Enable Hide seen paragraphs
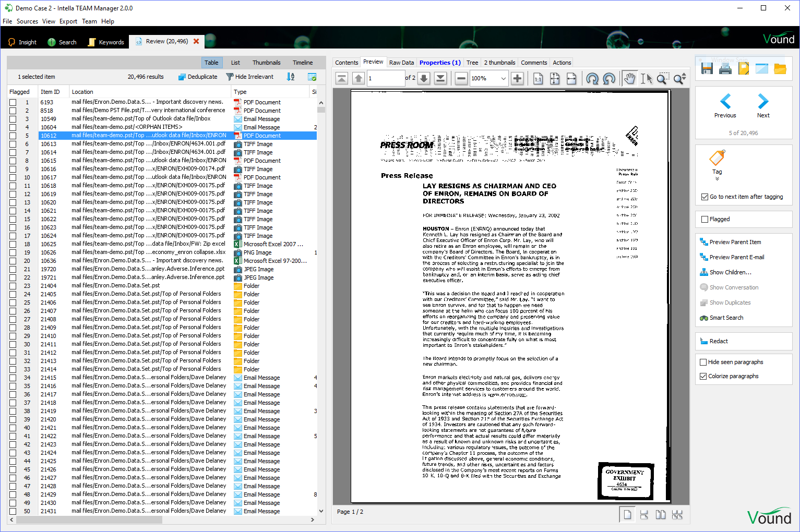The width and height of the screenshot is (800, 532). (703, 362)
